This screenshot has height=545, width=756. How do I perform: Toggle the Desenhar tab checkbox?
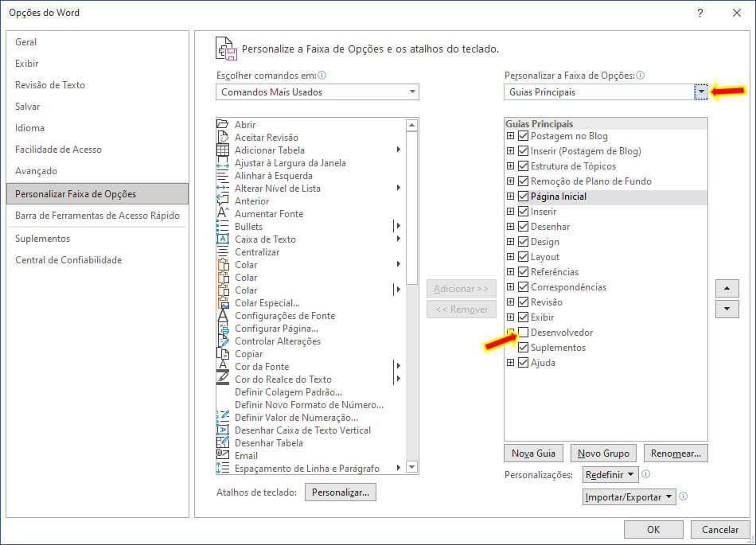pyautogui.click(x=523, y=227)
